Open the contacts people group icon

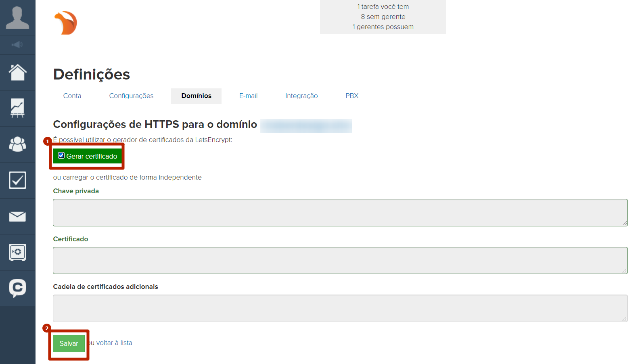pos(17,144)
